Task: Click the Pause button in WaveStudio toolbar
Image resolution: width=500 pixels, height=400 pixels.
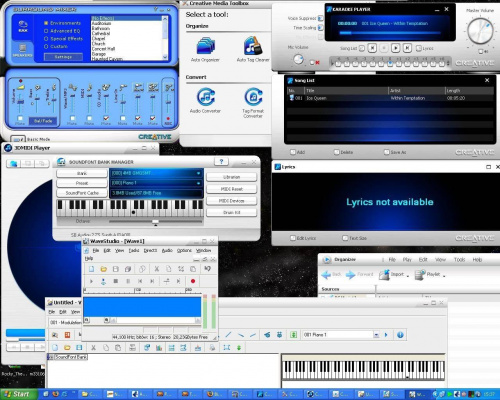Action: (x=128, y=281)
